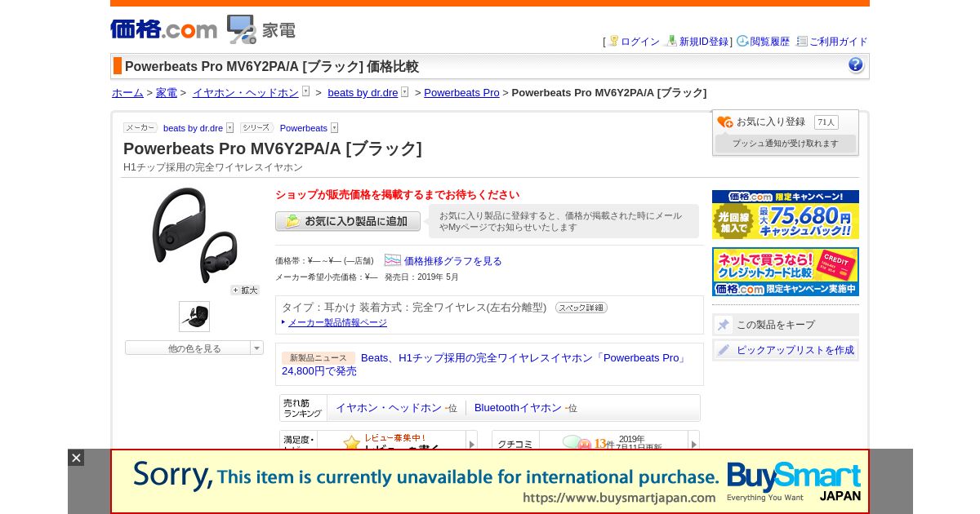Expand maker beats by dr.dre dropdown arrow

point(230,128)
